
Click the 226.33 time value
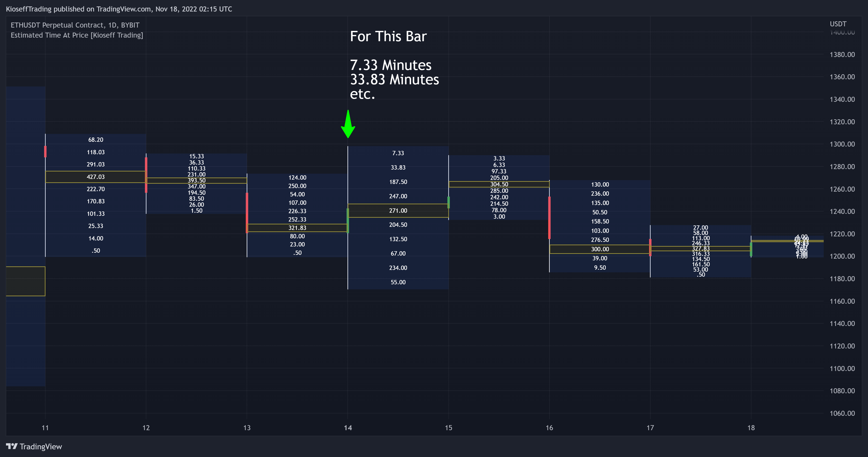(298, 211)
